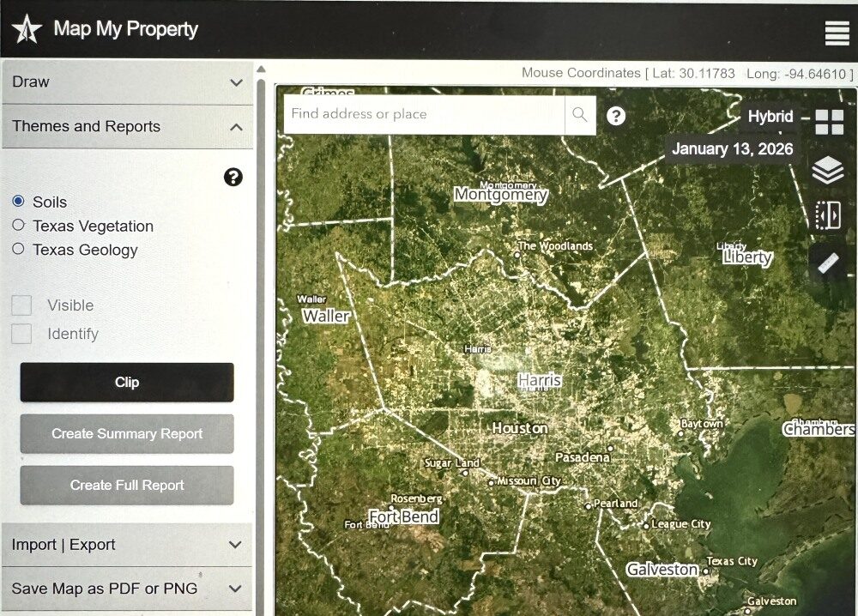Expand Save Map as PDF or PNG
This screenshot has width=858, height=616.
click(x=128, y=589)
